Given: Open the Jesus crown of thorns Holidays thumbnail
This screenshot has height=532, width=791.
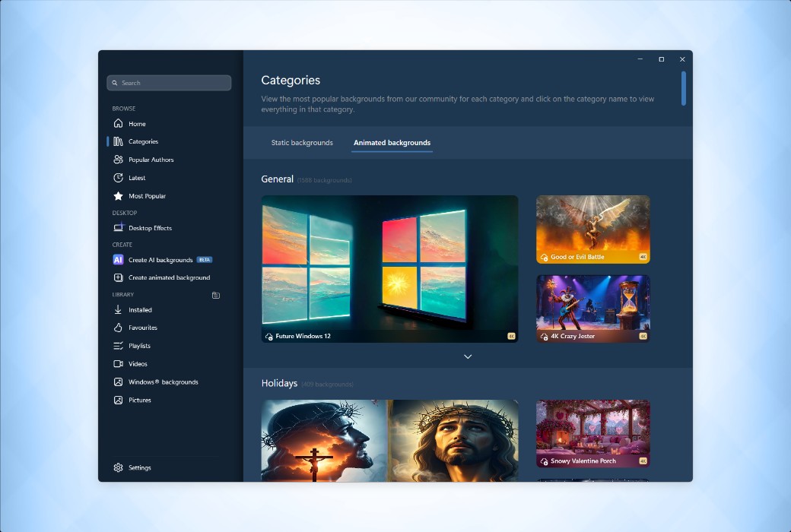Looking at the screenshot, I should coord(389,441).
